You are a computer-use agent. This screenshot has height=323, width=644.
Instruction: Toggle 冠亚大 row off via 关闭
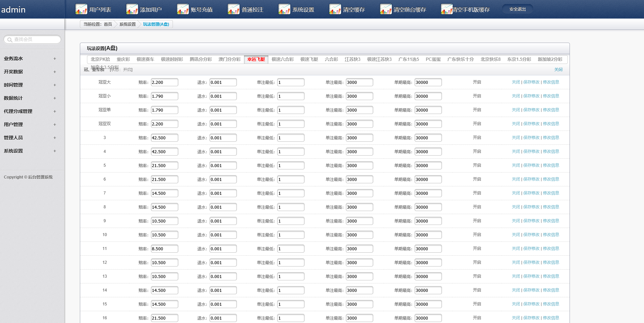click(x=515, y=82)
